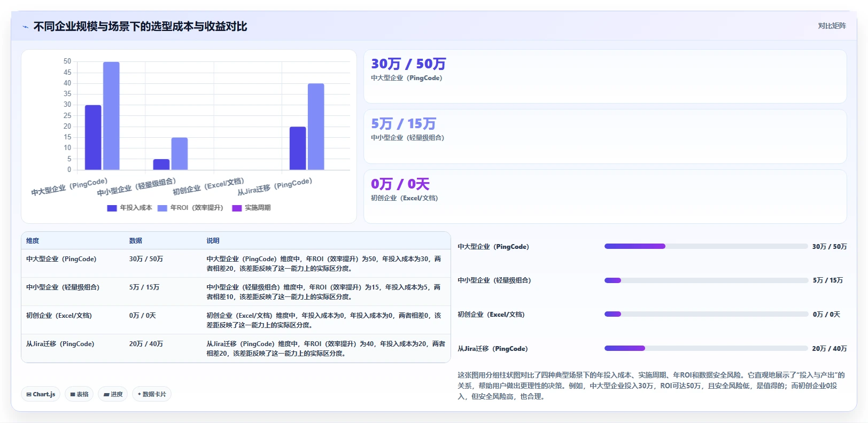Click the dark 年投入成本 bar for 中大型企业
The width and height of the screenshot is (868, 423).
tap(93, 137)
